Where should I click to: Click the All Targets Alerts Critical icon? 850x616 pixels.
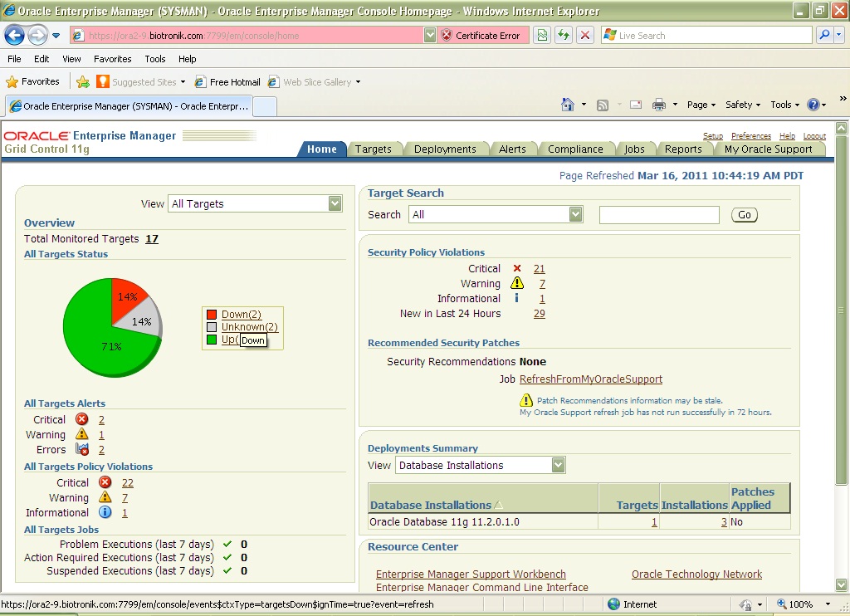(x=82, y=419)
